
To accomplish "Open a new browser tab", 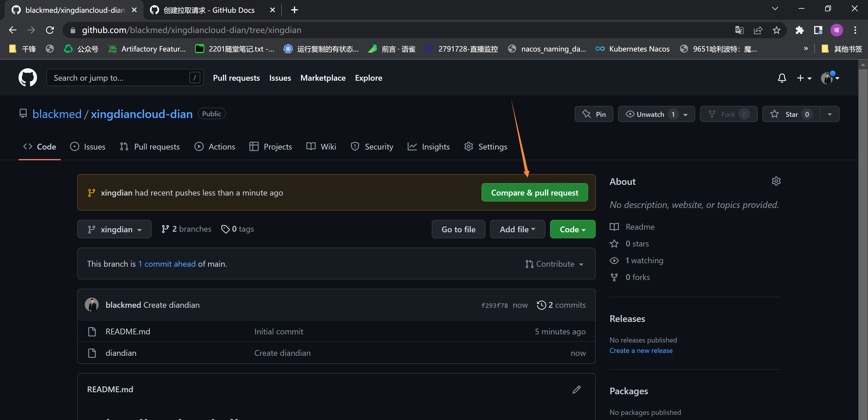I will pos(294,10).
